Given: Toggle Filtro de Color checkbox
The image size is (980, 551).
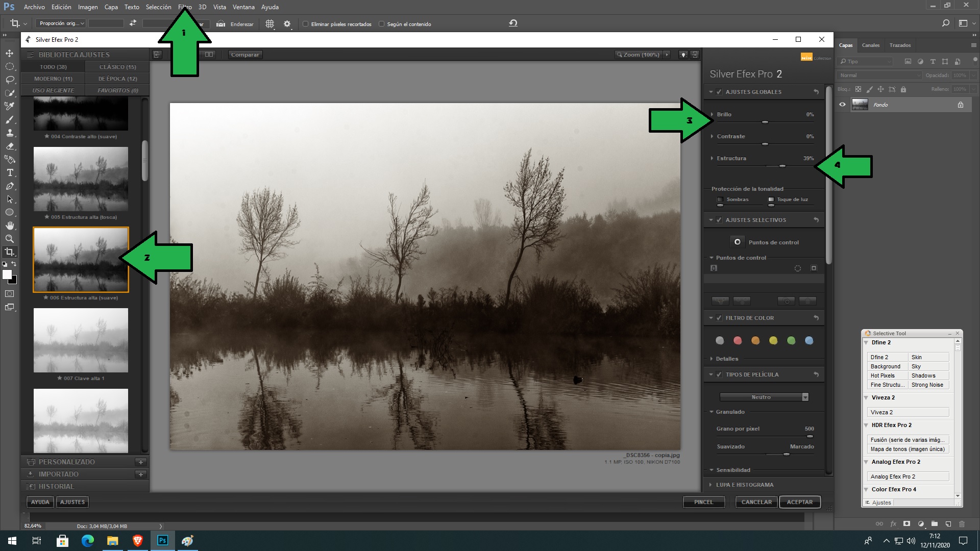Looking at the screenshot, I should 719,318.
